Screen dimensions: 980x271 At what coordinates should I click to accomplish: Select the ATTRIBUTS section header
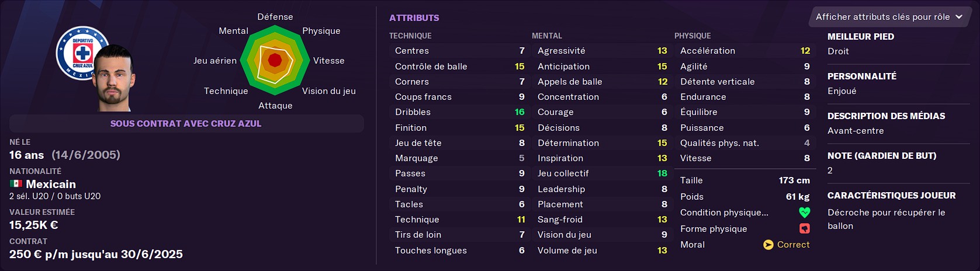pos(414,18)
